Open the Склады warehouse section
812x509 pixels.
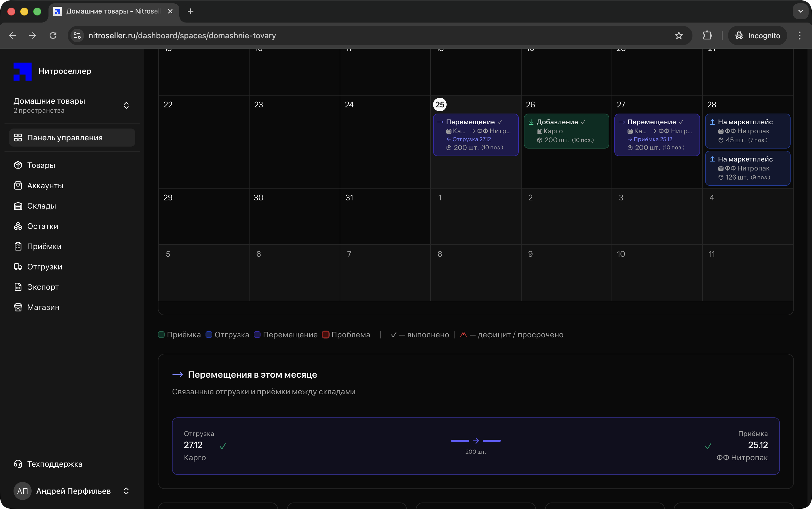41,206
